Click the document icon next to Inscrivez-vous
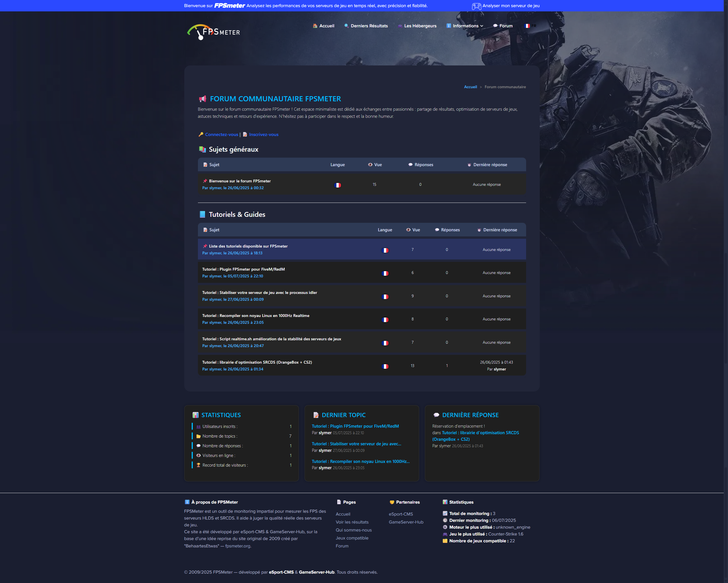Screen dimensions: 728x583 (245, 134)
